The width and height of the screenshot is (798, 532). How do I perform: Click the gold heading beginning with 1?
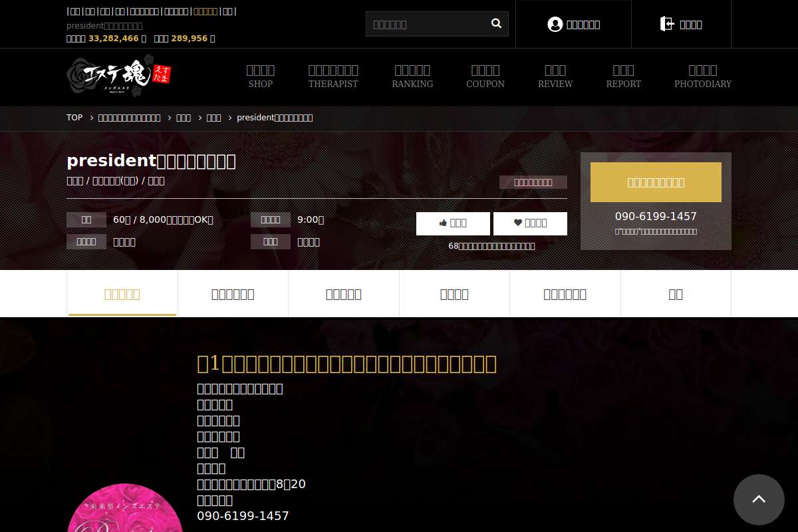point(346,364)
